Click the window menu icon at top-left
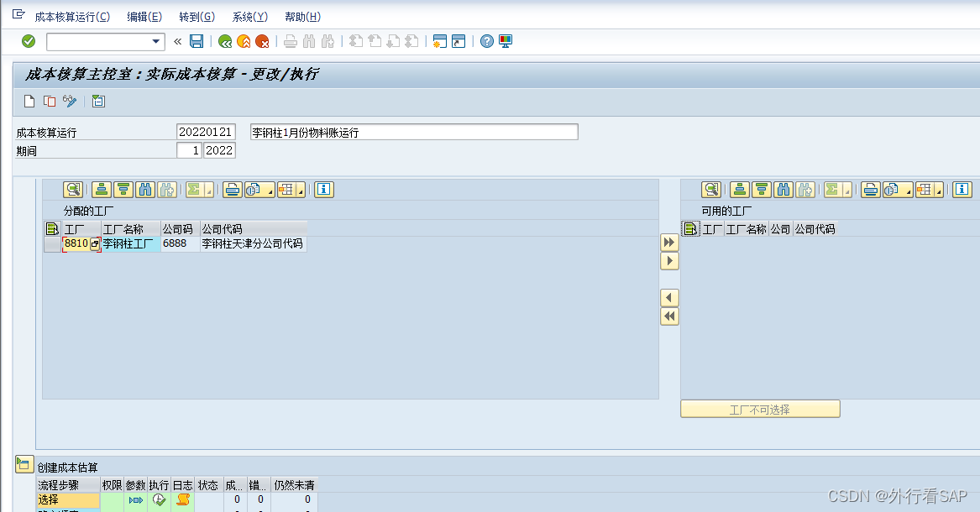 point(18,14)
